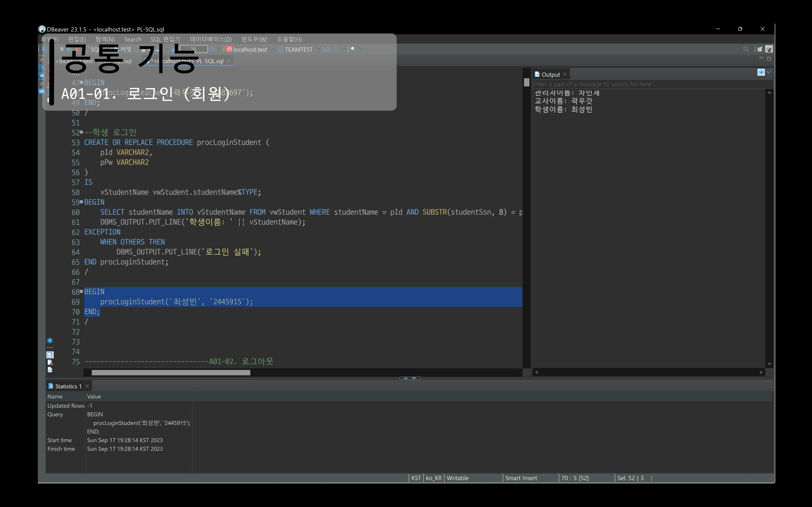Collapse the code block at line 68
812x507 pixels.
[81, 292]
